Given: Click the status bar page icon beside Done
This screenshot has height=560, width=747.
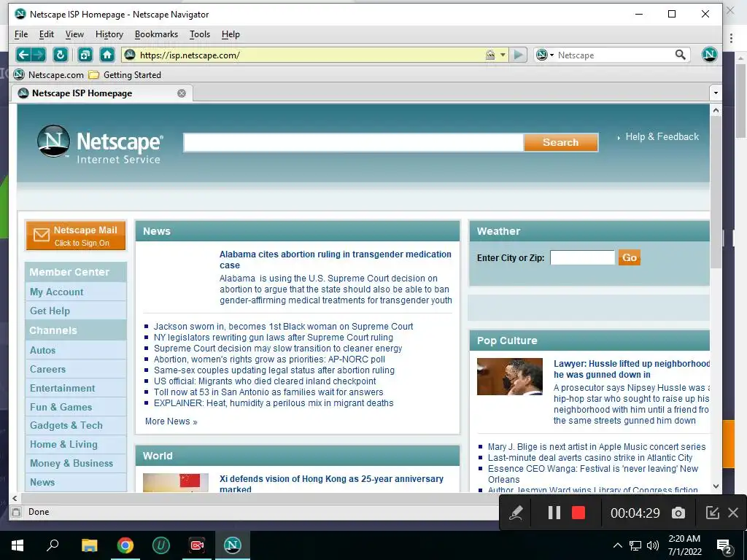Looking at the screenshot, I should tap(16, 512).
